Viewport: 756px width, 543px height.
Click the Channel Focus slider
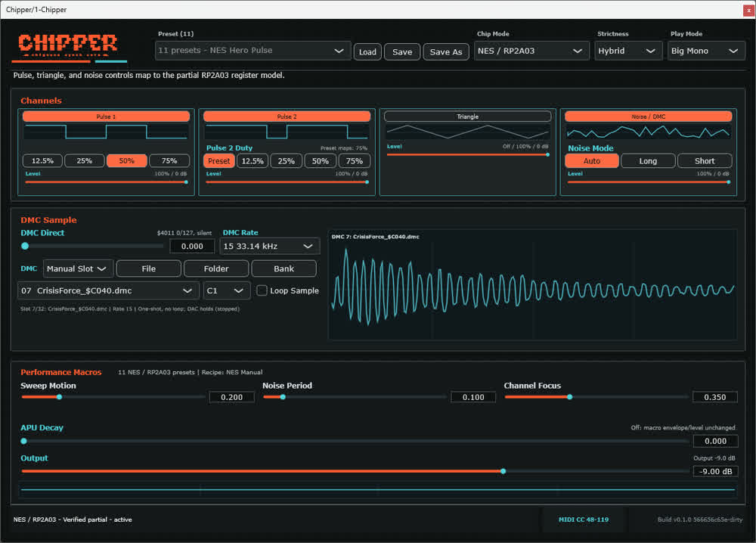(x=596, y=397)
